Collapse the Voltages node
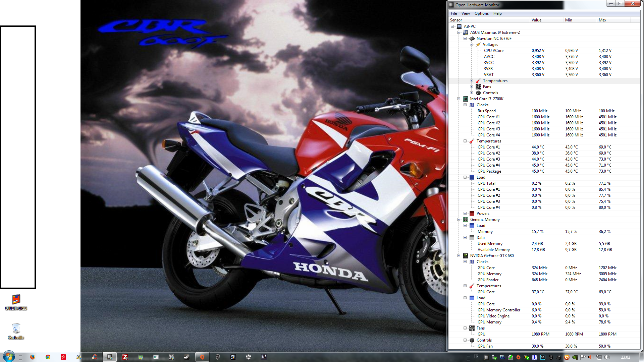Image resolution: width=644 pixels, height=362 pixels. [x=471, y=45]
